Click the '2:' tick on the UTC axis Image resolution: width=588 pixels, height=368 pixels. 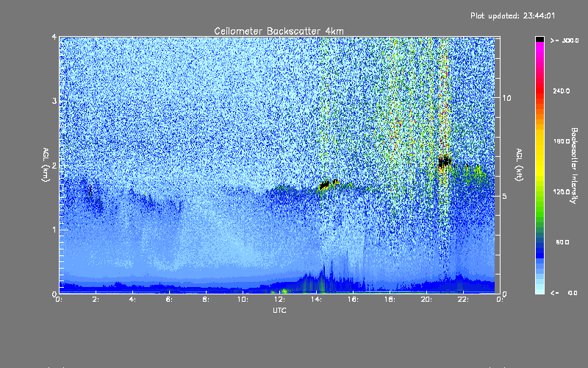tap(96, 300)
